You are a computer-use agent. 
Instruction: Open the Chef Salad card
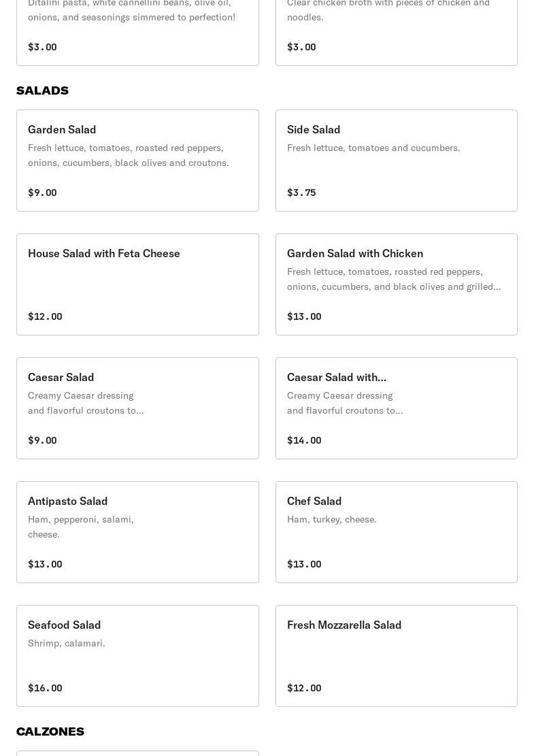(x=396, y=532)
